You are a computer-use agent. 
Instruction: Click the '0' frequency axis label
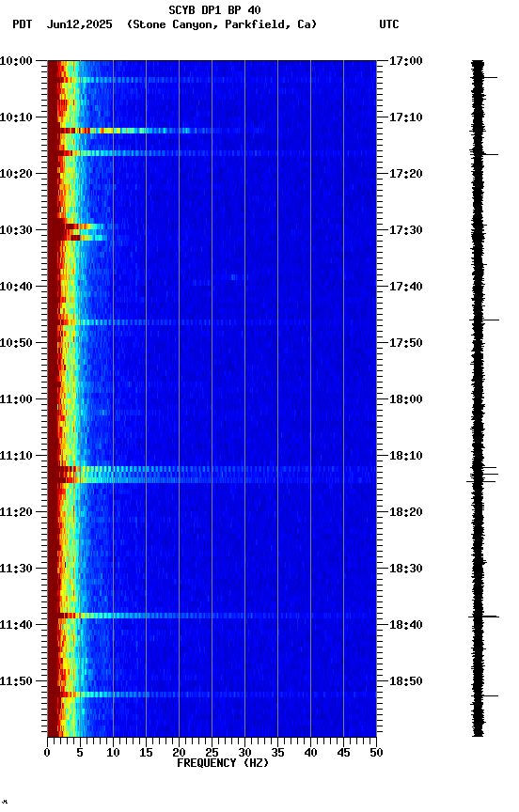47,753
